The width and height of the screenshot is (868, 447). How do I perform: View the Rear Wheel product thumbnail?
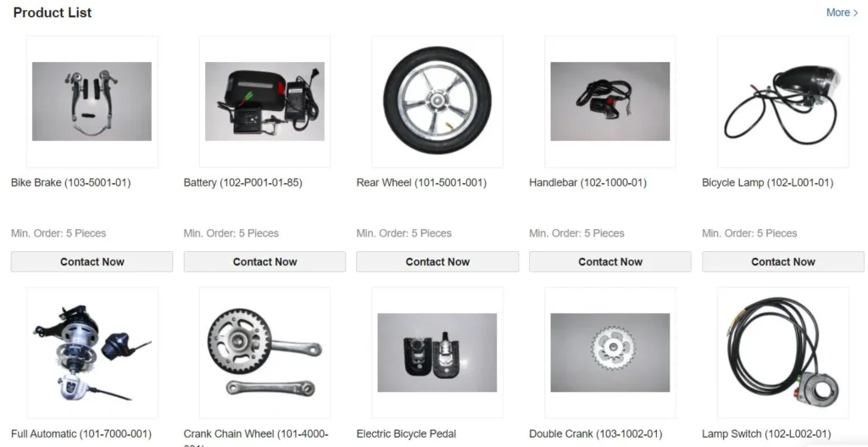tap(437, 102)
